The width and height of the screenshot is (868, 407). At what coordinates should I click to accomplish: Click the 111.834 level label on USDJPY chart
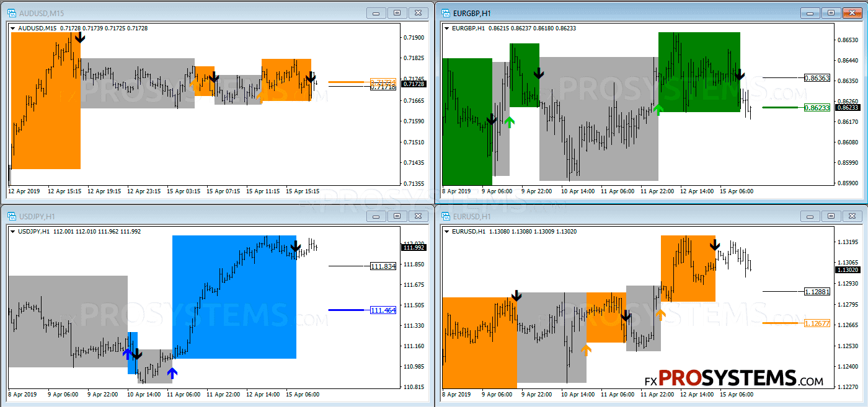tap(383, 266)
